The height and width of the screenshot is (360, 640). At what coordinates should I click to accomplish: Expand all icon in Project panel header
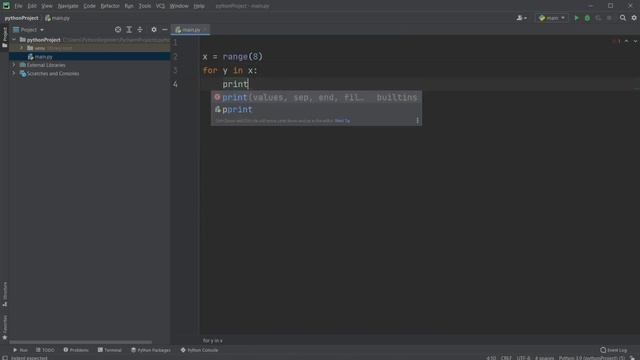[129, 30]
